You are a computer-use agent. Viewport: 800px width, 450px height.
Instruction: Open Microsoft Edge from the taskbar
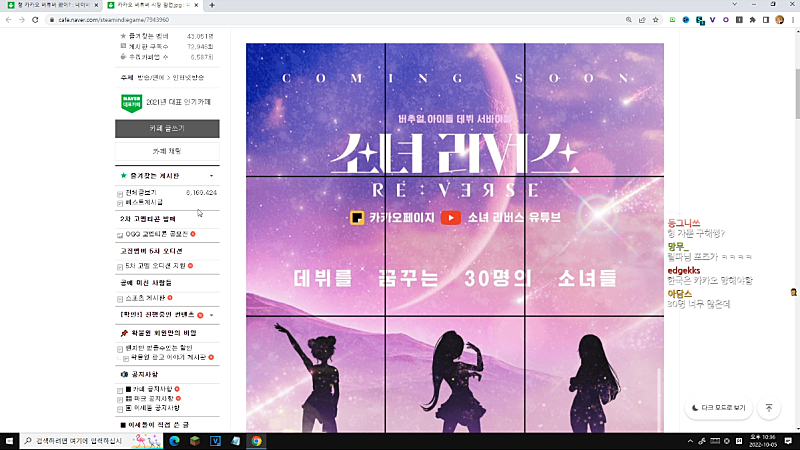(x=174, y=441)
